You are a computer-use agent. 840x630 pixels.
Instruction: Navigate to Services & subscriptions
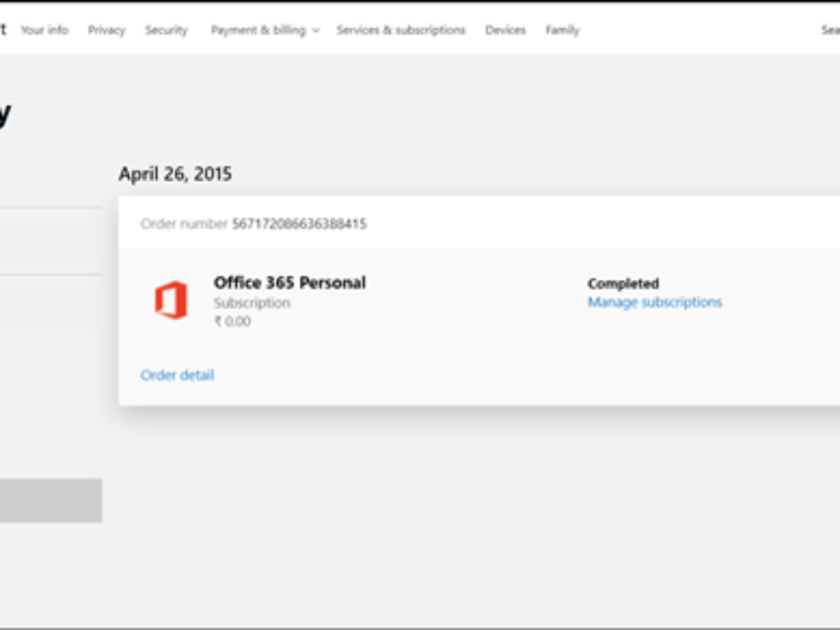[400, 30]
